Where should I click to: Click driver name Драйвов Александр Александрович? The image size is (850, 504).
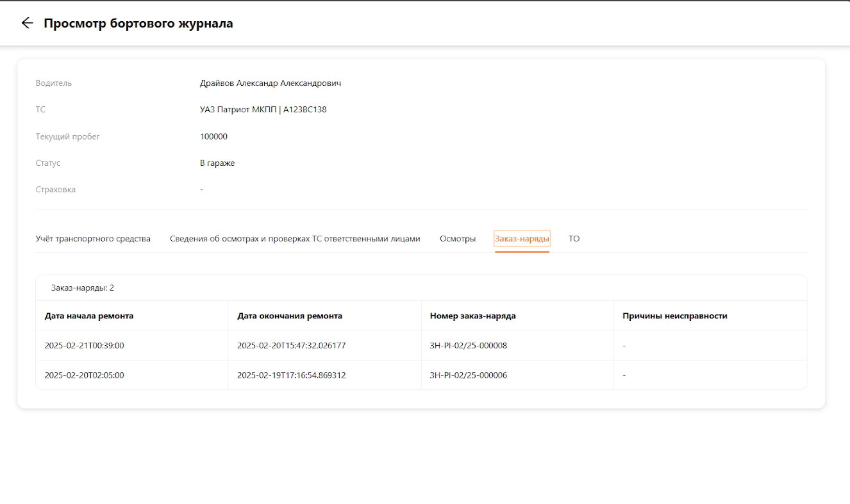[x=270, y=83]
